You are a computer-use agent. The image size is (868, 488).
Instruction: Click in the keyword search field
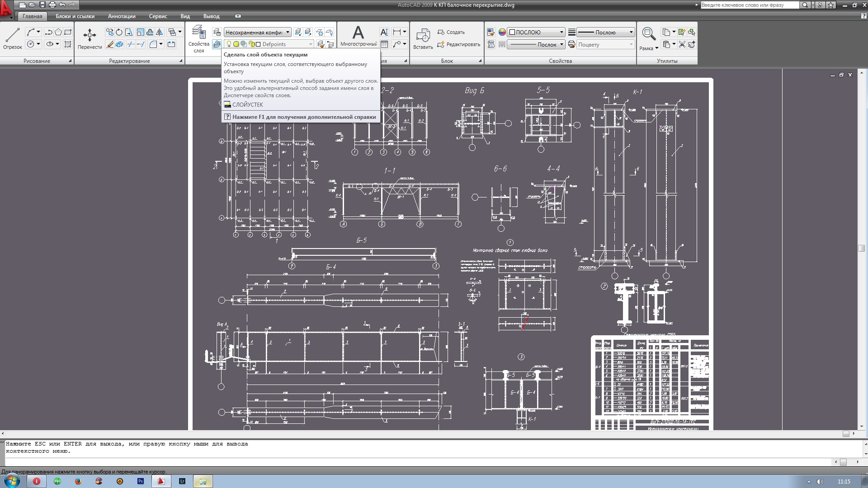click(750, 5)
